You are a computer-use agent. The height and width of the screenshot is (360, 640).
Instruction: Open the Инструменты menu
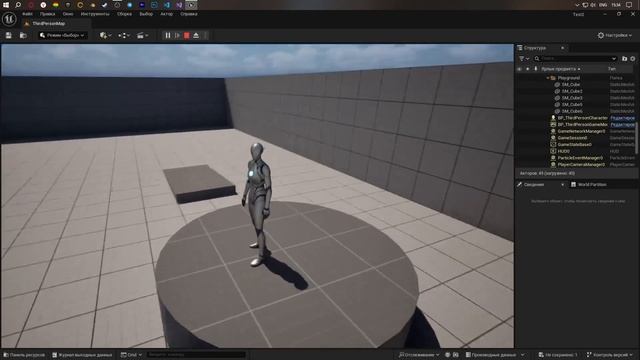(95, 14)
